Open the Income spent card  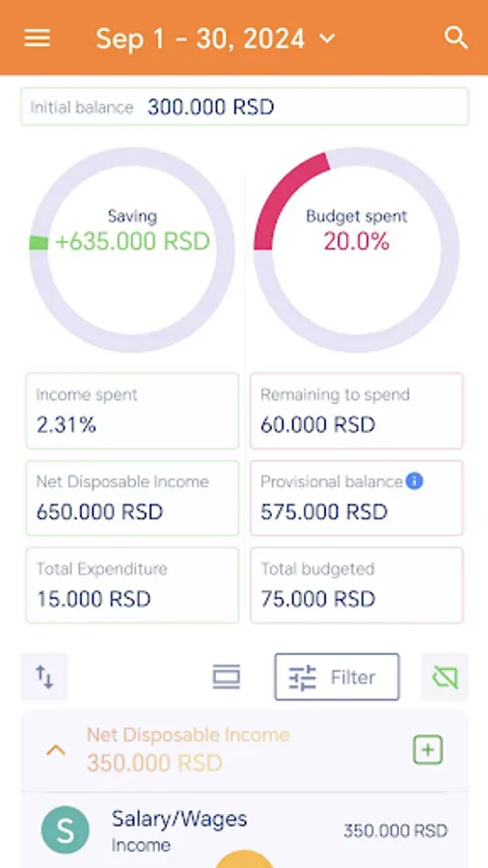[132, 411]
